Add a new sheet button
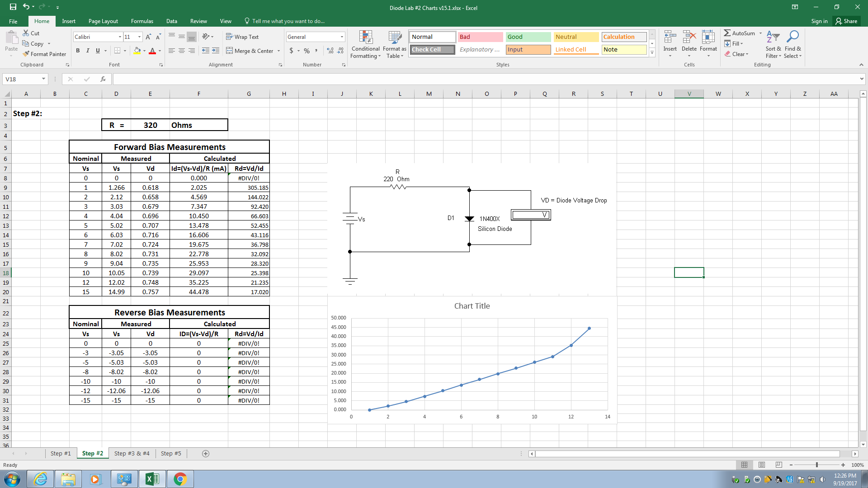The height and width of the screenshot is (488, 868). click(x=206, y=454)
